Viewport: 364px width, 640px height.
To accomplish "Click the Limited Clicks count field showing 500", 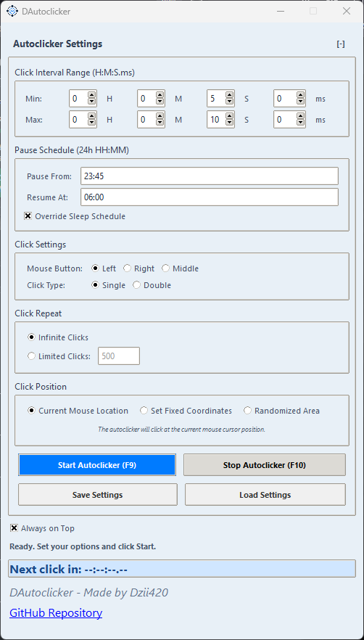I will point(119,356).
